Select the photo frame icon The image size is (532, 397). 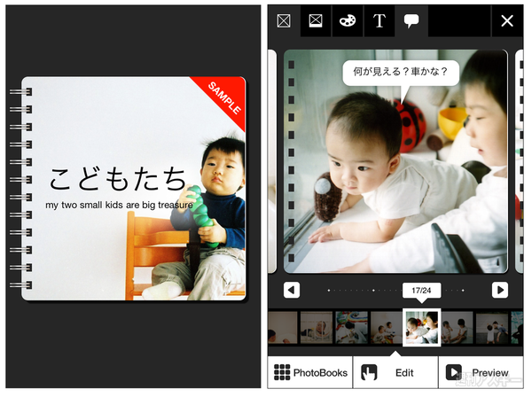coord(316,20)
